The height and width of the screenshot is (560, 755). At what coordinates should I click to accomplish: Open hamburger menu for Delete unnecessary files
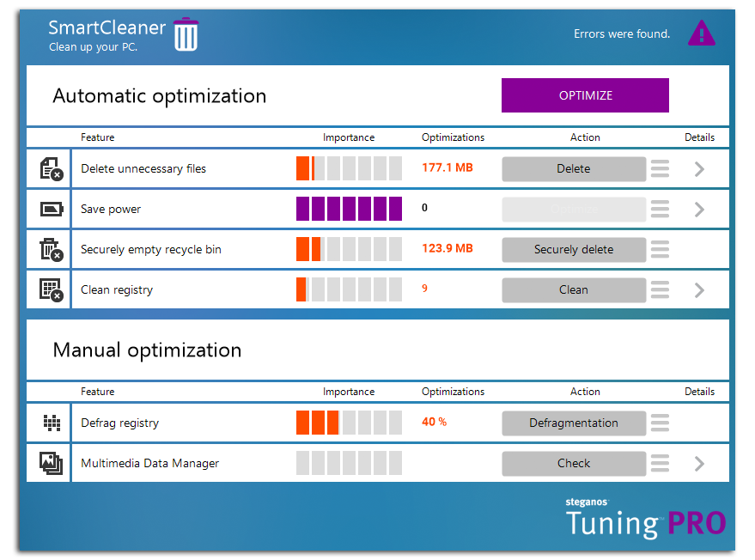660,169
